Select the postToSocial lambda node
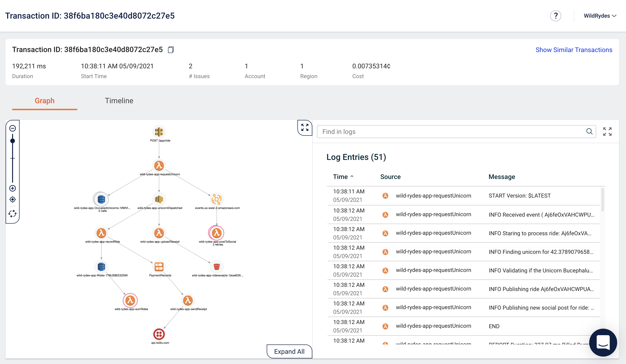 pos(216,233)
